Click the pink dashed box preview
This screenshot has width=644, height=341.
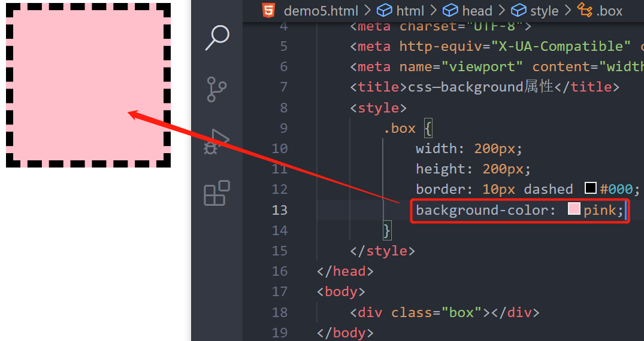pyautogui.click(x=88, y=86)
